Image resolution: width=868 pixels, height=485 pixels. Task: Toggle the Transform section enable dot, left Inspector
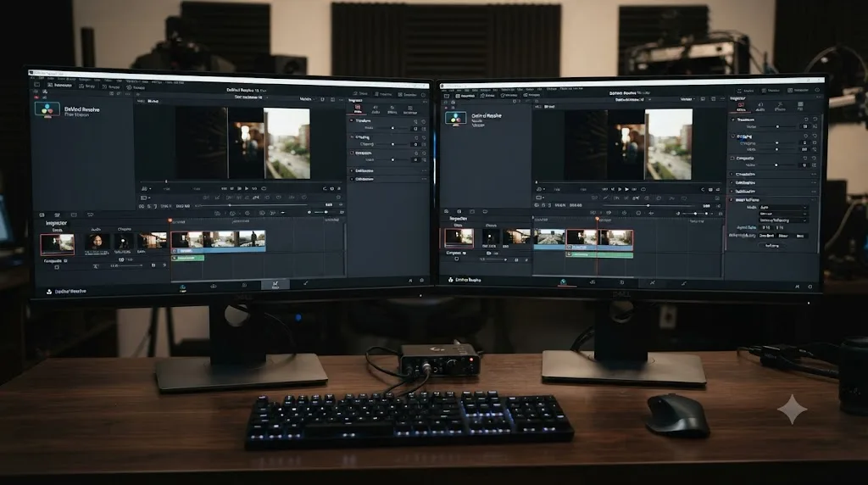pyautogui.click(x=352, y=120)
